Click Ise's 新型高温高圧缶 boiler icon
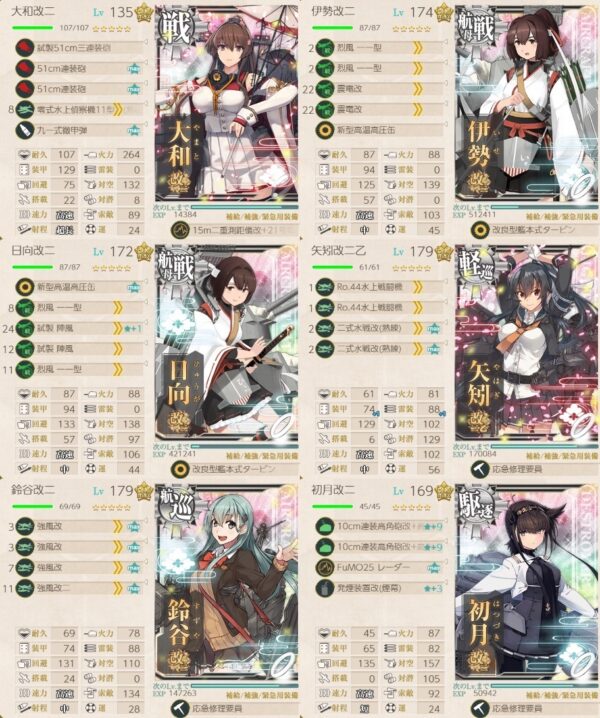The height and width of the screenshot is (718, 600). pos(324,130)
